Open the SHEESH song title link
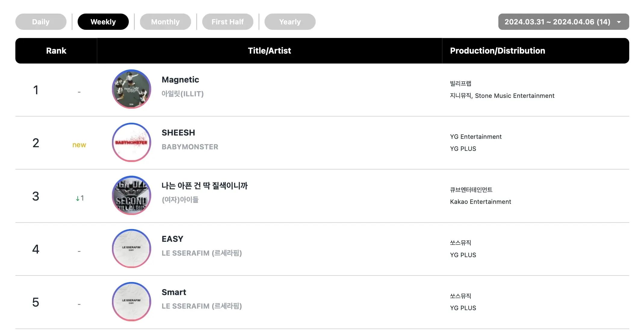644x333 pixels. pos(178,132)
